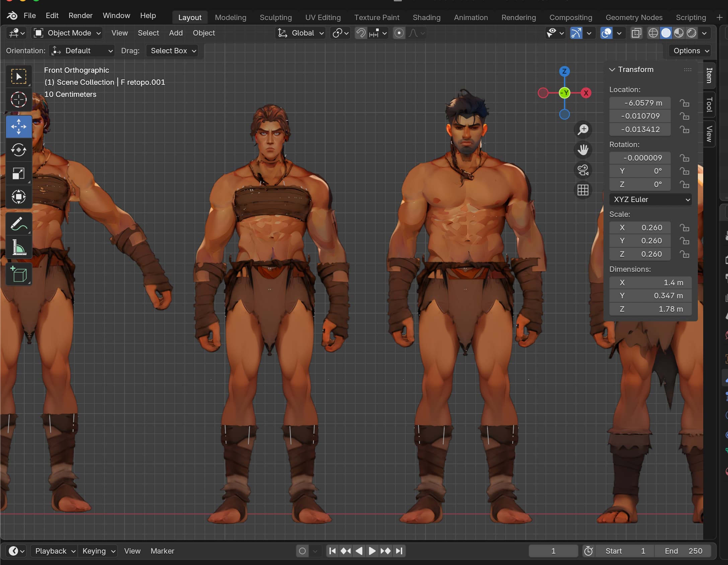This screenshot has width=728, height=565.
Task: Open the Render menu
Action: [80, 15]
